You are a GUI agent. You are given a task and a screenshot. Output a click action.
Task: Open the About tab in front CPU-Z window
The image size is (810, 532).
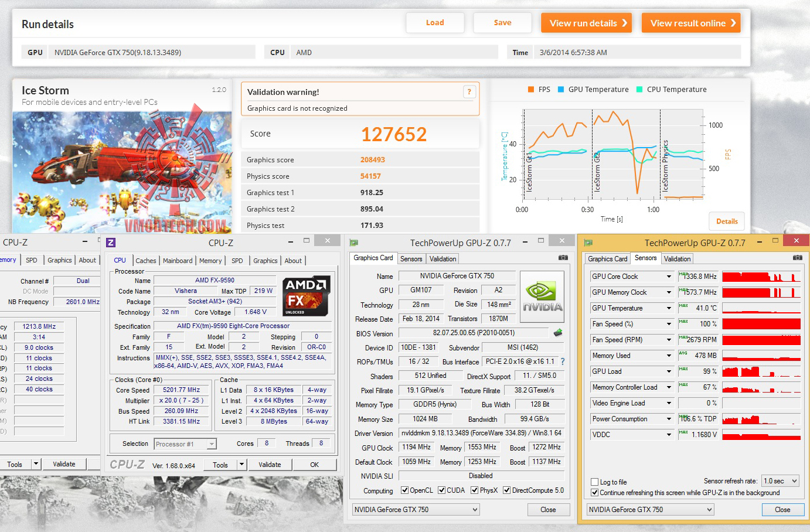[x=294, y=261]
